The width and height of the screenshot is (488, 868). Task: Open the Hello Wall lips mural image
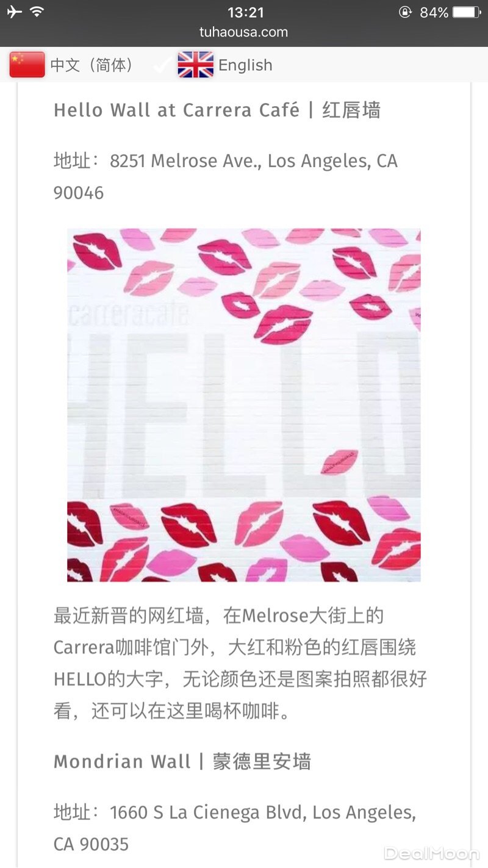click(244, 405)
